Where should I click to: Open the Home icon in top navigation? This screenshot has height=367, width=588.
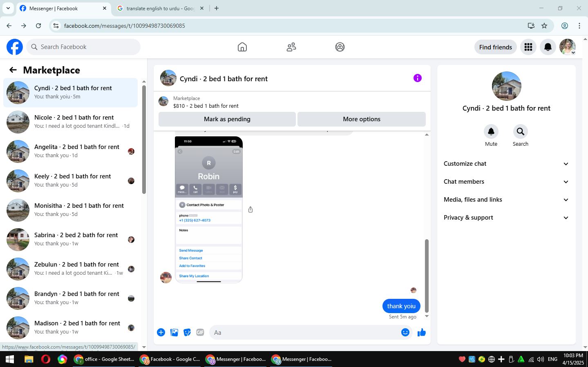[x=242, y=47]
